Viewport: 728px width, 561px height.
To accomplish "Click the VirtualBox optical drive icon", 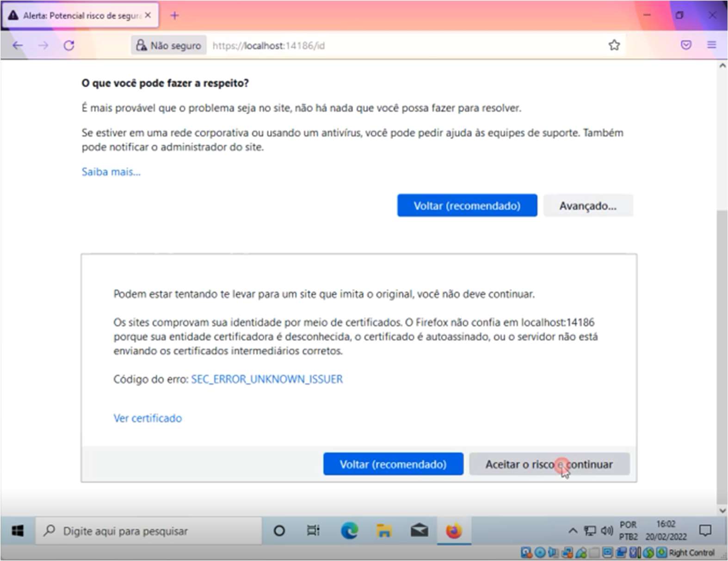I will (x=540, y=552).
